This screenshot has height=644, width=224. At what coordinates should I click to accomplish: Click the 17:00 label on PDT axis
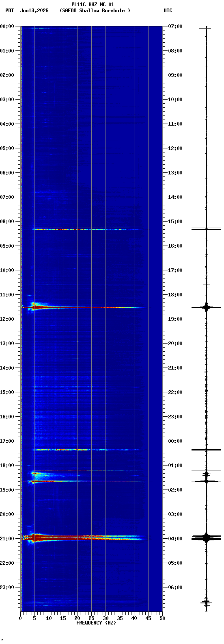click(x=7, y=441)
